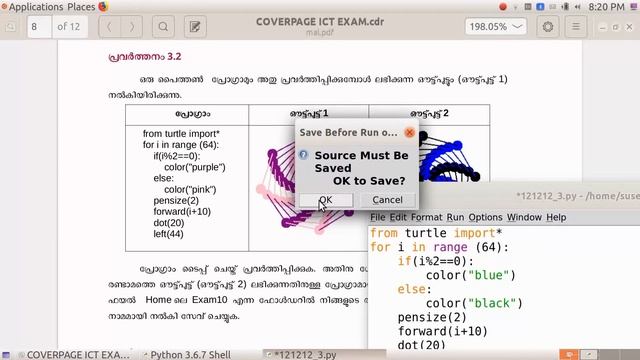640x360 pixels.
Task: Click the color("purple") text in PDF table
Action: click(195, 167)
